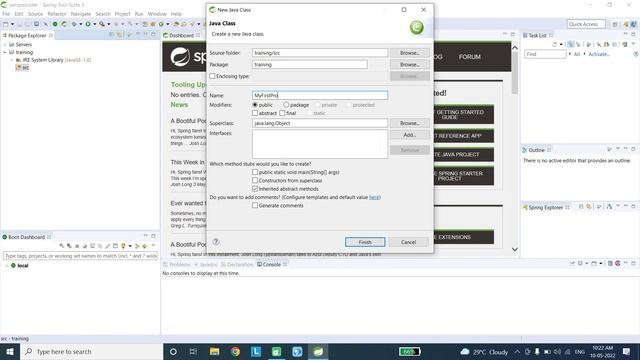
Task: Click Cancel in New Java Class dialog
Action: pyautogui.click(x=409, y=242)
